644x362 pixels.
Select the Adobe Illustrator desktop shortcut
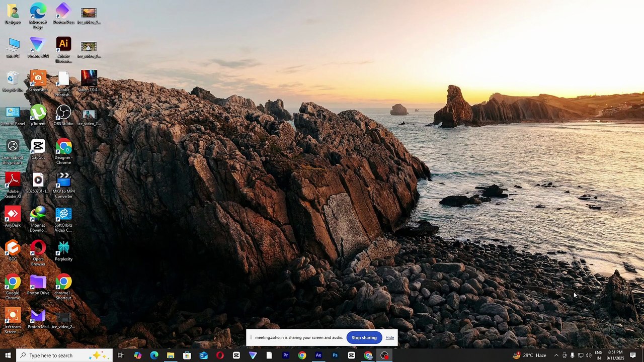click(x=63, y=45)
